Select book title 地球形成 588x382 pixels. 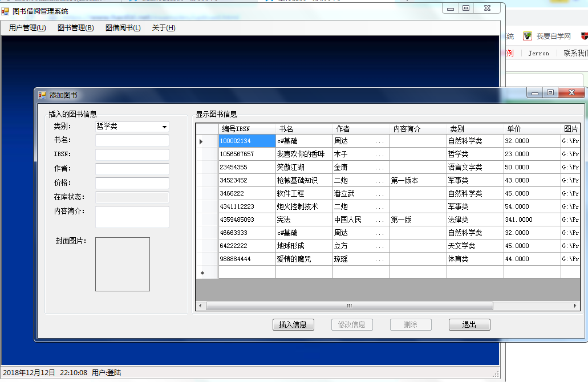click(304, 246)
